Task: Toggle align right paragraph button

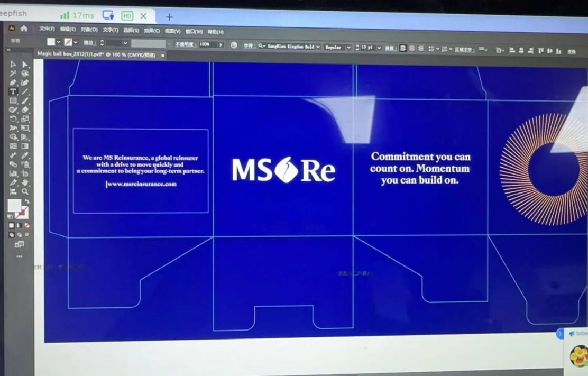Action: pyautogui.click(x=420, y=49)
